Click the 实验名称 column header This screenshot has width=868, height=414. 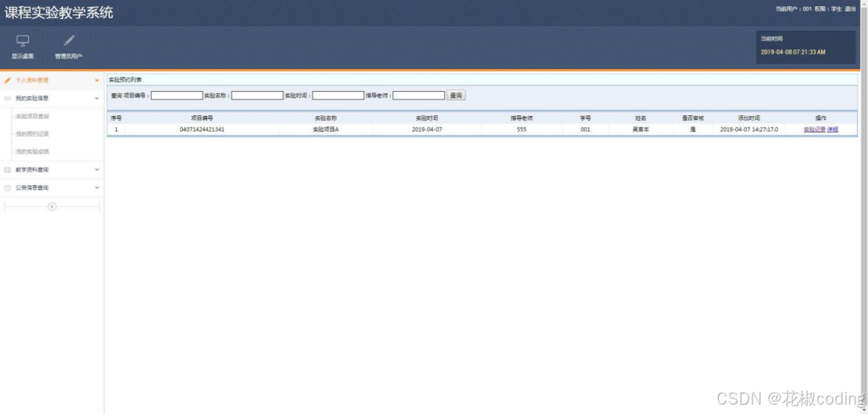(326, 118)
